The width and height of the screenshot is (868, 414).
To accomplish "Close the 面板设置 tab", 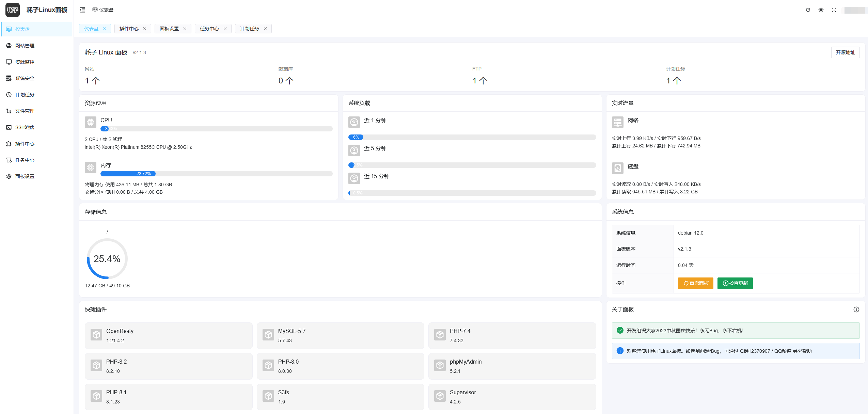I will point(185,29).
